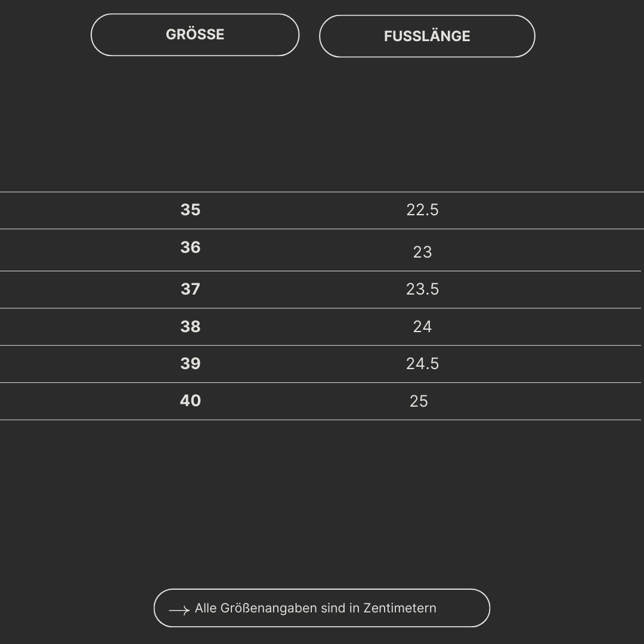Click the 25 foot length value
The width and height of the screenshot is (644, 644).
[419, 401]
